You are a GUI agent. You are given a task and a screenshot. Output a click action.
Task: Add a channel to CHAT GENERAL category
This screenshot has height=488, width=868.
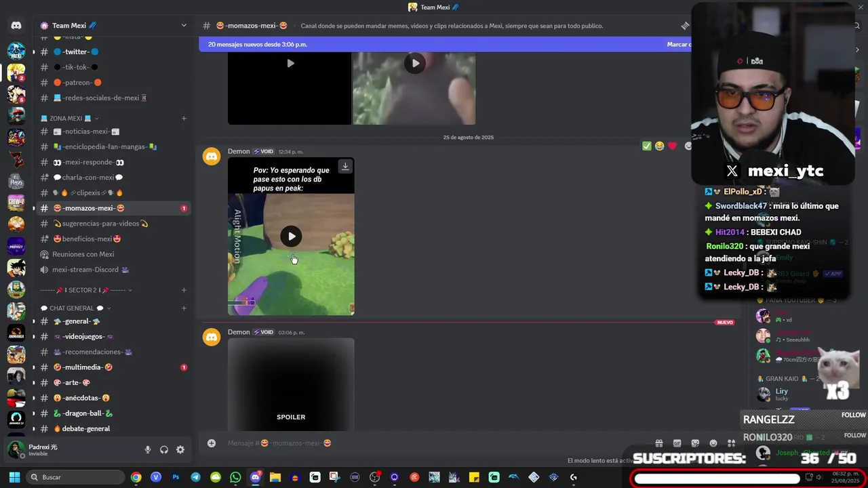pos(184,308)
